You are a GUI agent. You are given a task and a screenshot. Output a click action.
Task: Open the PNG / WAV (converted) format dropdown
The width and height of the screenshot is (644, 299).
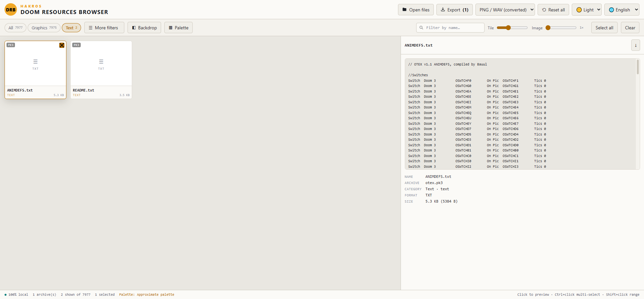[x=505, y=10]
